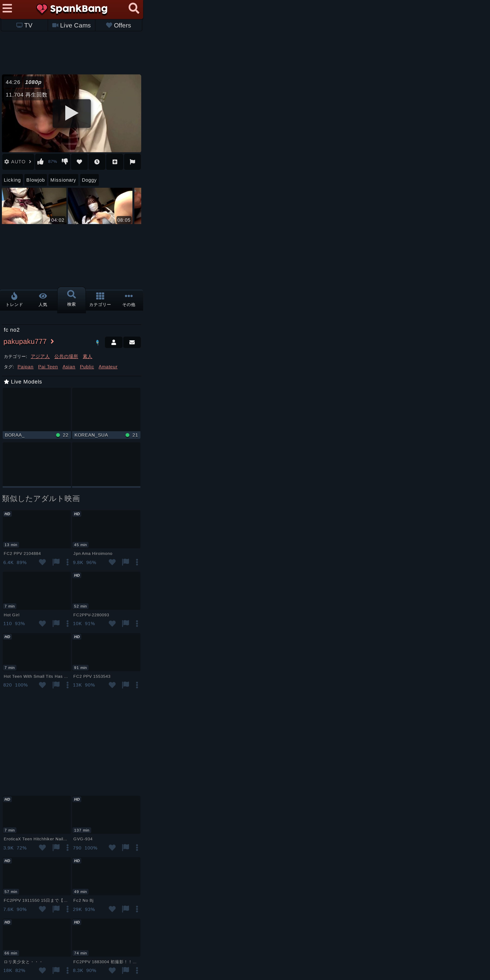Open the Amateur tag link
The image size is (490, 980).
pyautogui.click(x=108, y=367)
